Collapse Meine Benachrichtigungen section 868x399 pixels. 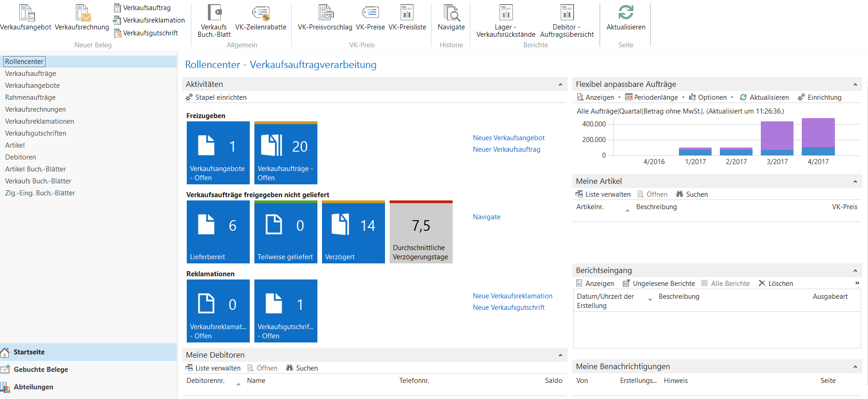pos(855,367)
